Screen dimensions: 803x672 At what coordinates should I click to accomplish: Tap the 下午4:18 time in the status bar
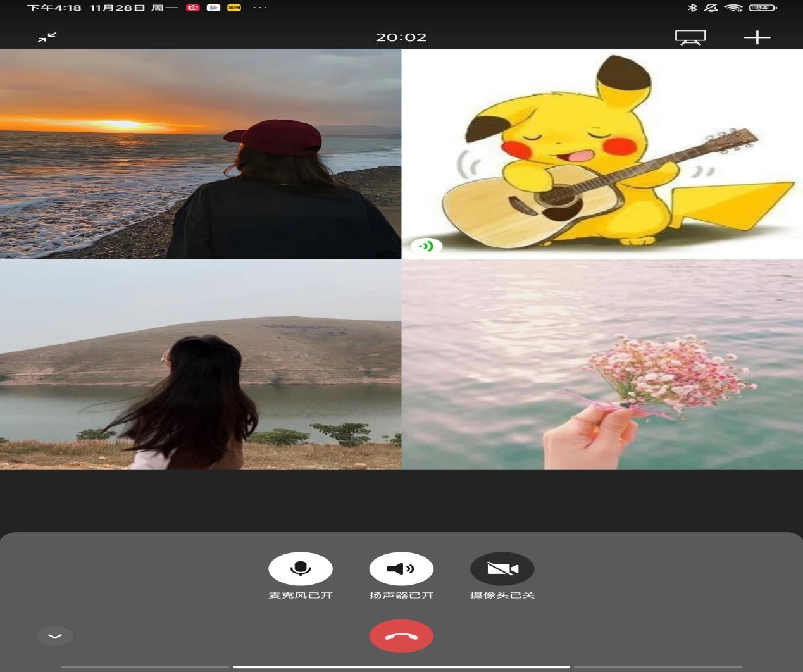point(54,8)
